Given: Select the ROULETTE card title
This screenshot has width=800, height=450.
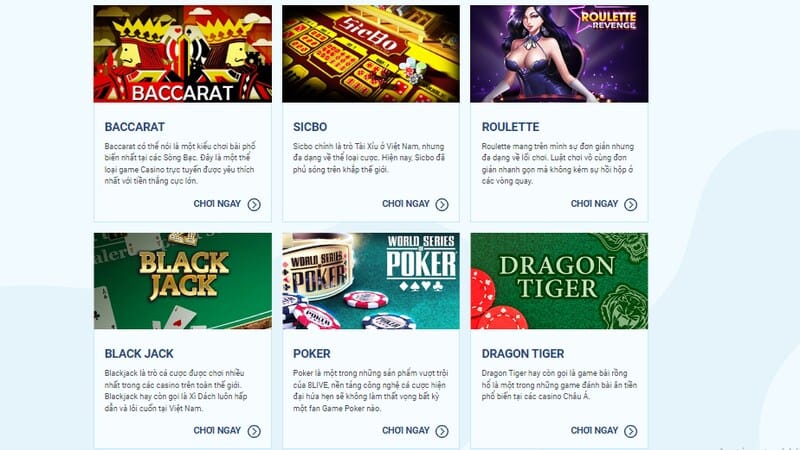Looking at the screenshot, I should [x=510, y=127].
